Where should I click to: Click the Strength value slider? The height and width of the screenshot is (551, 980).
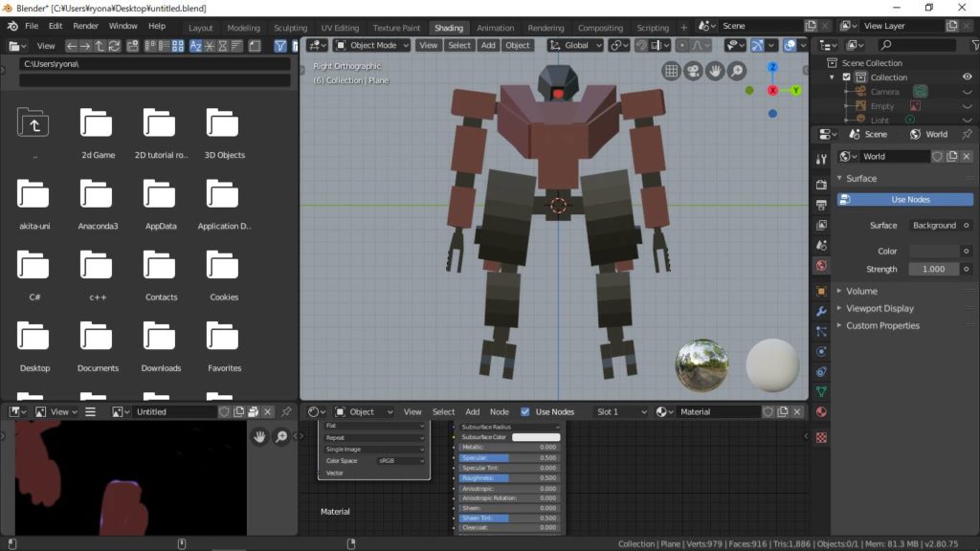click(x=933, y=269)
